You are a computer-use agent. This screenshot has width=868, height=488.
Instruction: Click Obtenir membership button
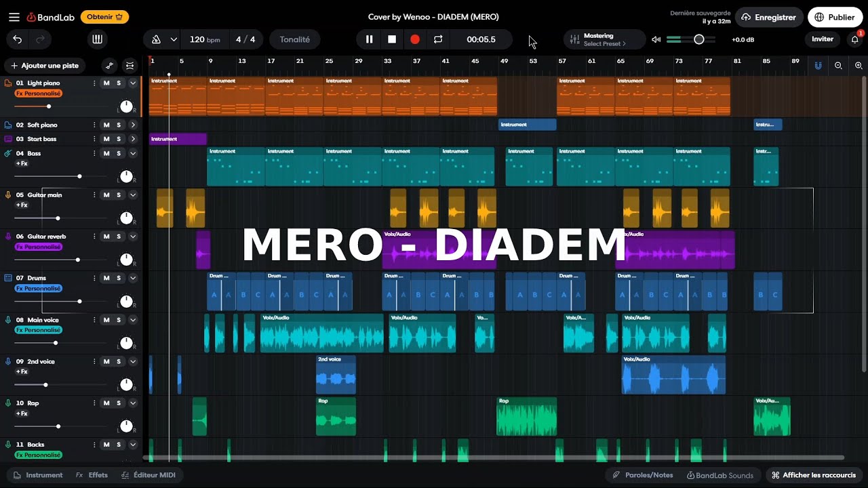[x=104, y=17]
